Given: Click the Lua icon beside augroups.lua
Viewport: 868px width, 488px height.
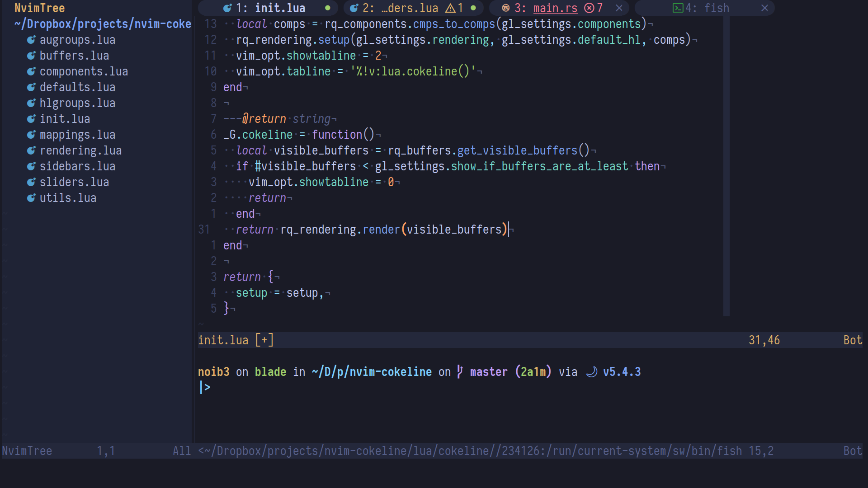Looking at the screenshot, I should coord(31,40).
